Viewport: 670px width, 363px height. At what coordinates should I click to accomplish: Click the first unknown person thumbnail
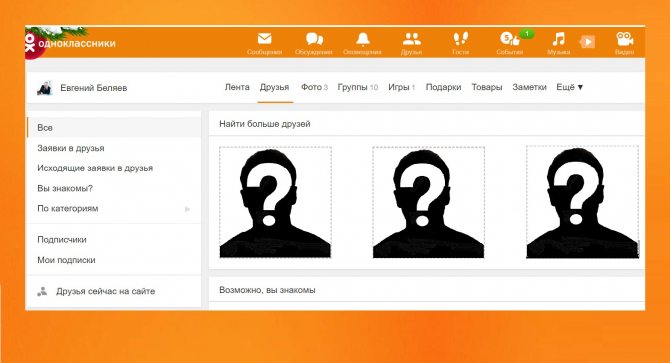275,202
